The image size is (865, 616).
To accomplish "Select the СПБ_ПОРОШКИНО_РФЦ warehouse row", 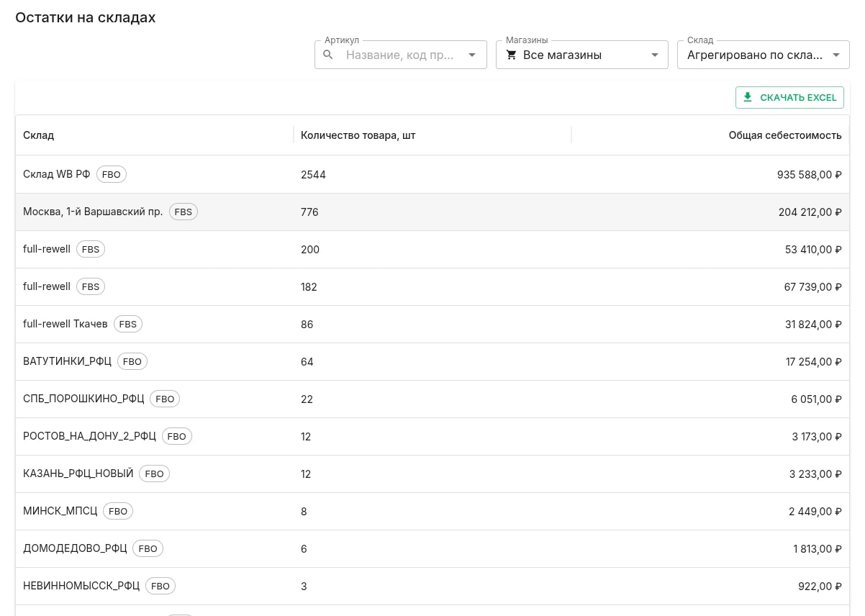I will click(432, 399).
